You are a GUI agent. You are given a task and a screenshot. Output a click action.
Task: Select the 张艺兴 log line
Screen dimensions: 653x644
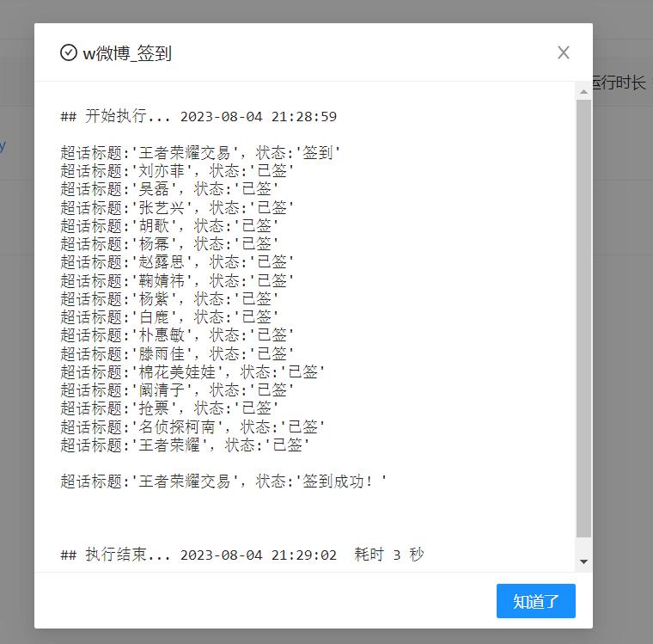tap(177, 207)
